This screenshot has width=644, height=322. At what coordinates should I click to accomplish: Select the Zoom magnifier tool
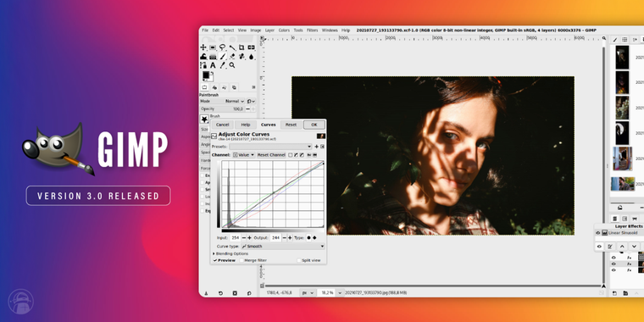click(x=232, y=65)
